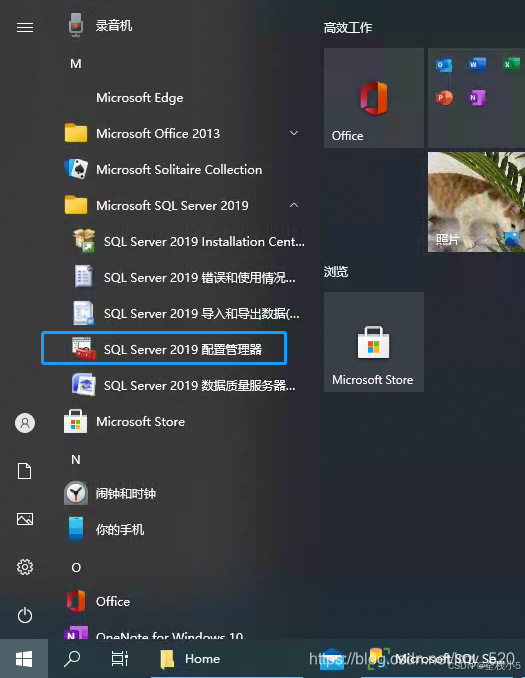The width and height of the screenshot is (525, 678).
Task: Open the Mail app icon on taskbar
Action: (x=333, y=659)
